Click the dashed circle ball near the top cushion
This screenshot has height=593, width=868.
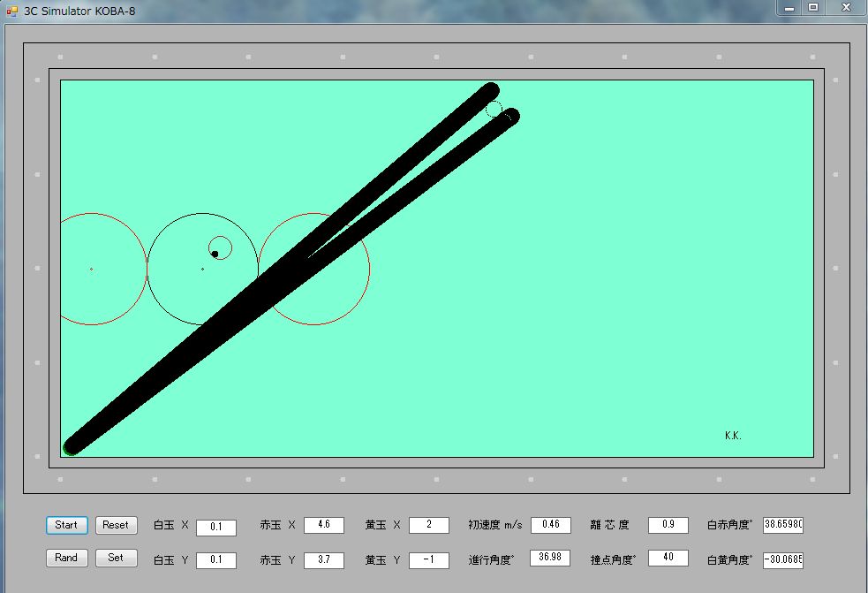click(x=494, y=110)
